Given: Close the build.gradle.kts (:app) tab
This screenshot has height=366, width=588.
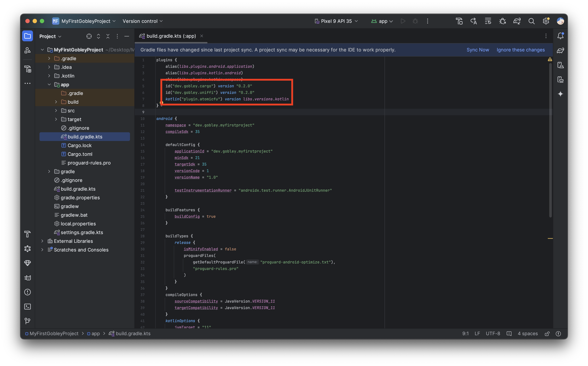Looking at the screenshot, I should [201, 36].
